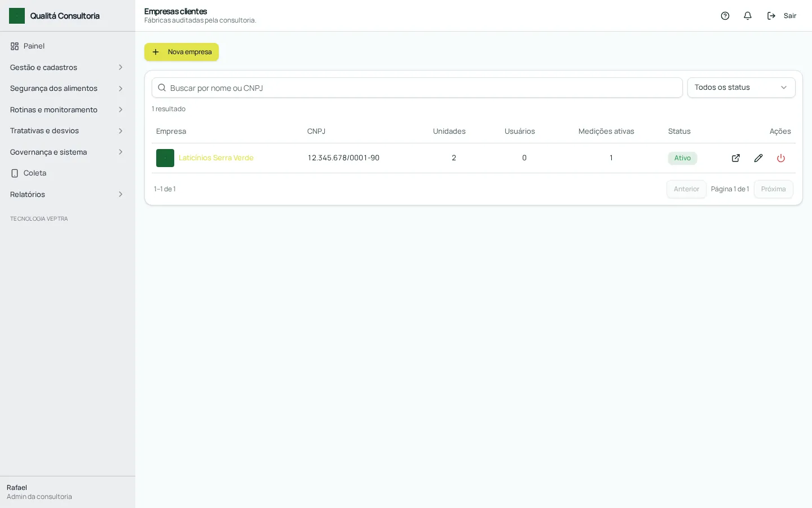Open the help question-mark icon

click(x=725, y=16)
